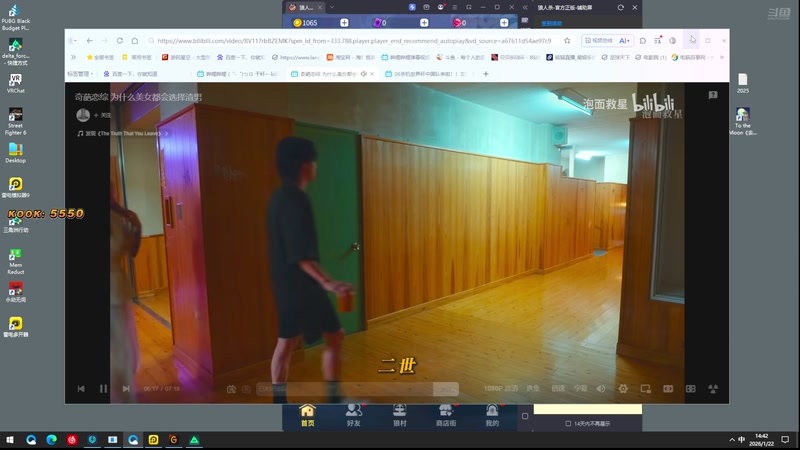This screenshot has height=450, width=800.
Task: Open 我的 profile tab in game window
Action: tap(492, 415)
